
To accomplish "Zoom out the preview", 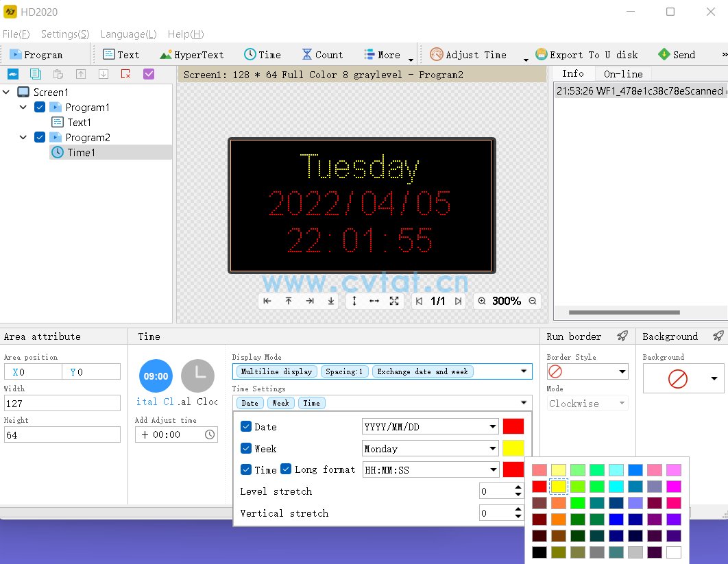I will pyautogui.click(x=533, y=301).
